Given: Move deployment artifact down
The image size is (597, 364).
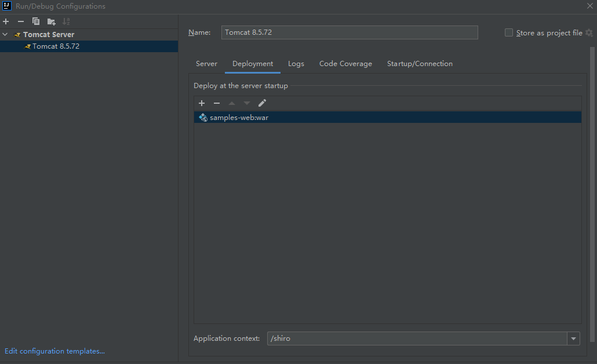Looking at the screenshot, I should (x=247, y=103).
